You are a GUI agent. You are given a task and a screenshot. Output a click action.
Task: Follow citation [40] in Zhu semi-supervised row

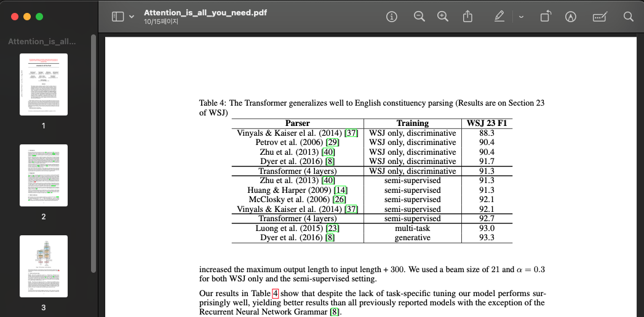pyautogui.click(x=328, y=181)
